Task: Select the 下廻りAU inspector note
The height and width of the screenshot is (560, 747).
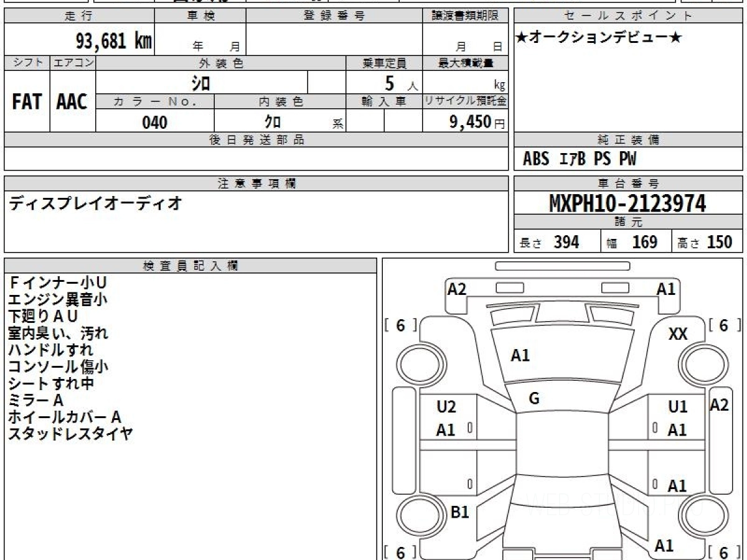Action: [43, 316]
